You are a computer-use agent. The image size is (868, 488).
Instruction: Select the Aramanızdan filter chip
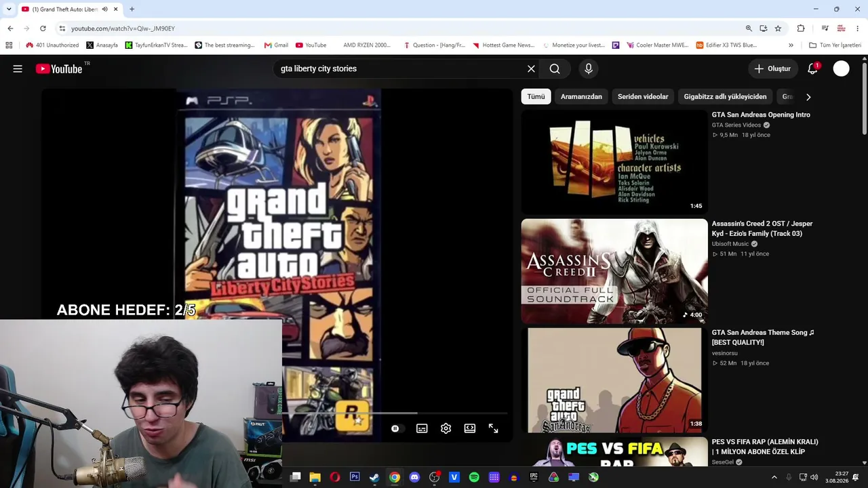[x=581, y=96]
